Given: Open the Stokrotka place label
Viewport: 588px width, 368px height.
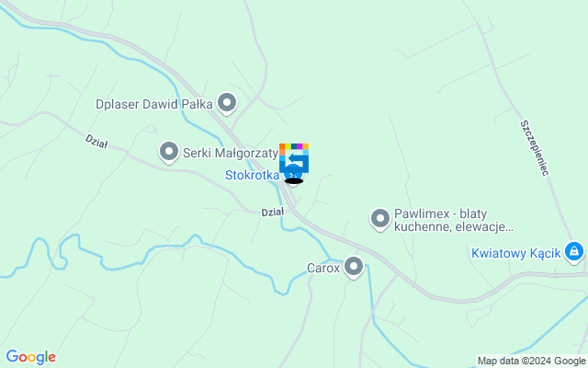Looking at the screenshot, I should pyautogui.click(x=252, y=175).
